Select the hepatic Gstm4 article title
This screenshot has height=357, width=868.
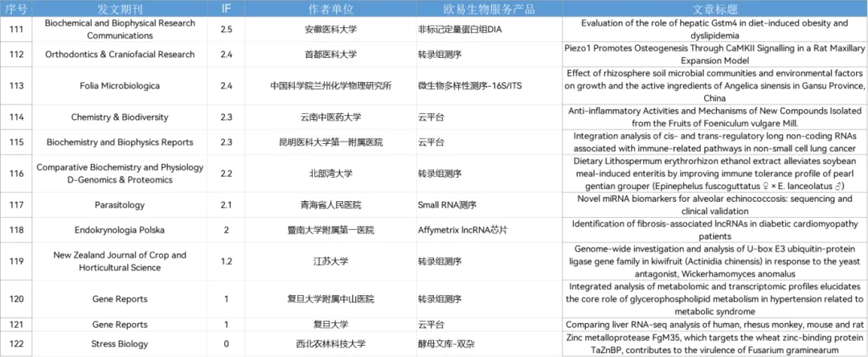click(x=714, y=29)
